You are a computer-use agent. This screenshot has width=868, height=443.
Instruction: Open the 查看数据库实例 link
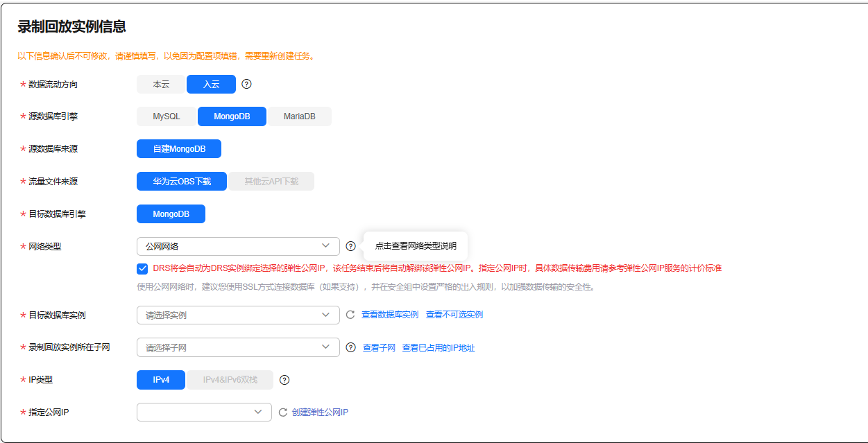390,315
